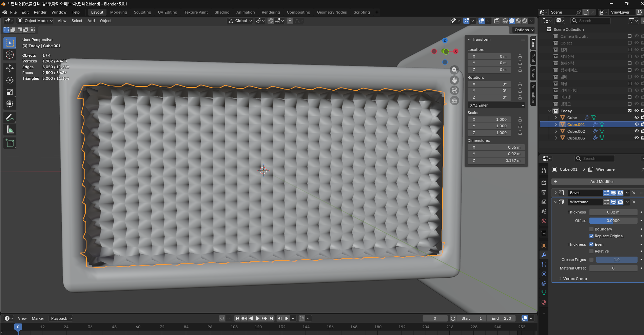Select the Rotate tool in the toolbar
This screenshot has width=644, height=335.
coord(10,80)
